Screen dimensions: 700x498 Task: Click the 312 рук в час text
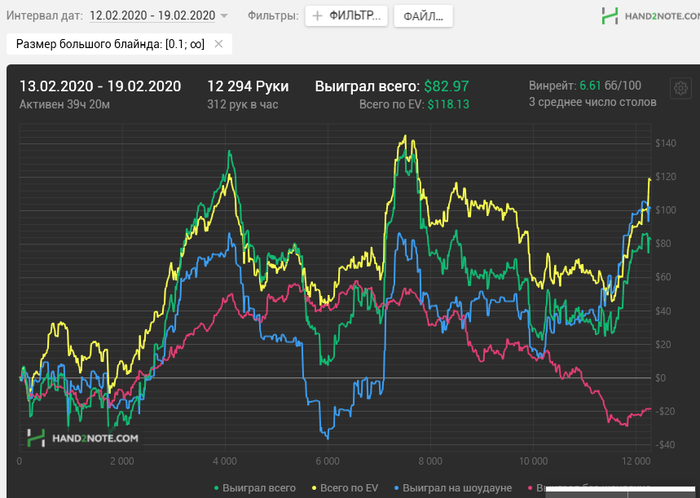(x=242, y=104)
